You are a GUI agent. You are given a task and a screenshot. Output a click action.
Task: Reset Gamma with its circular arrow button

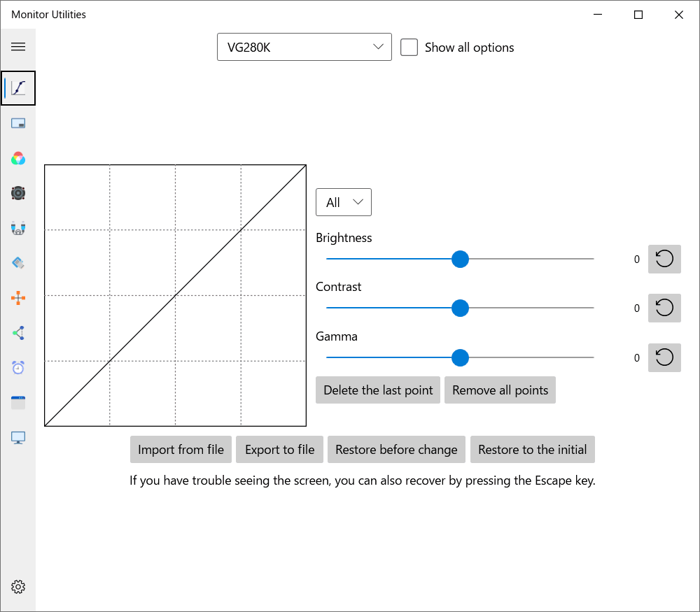pyautogui.click(x=664, y=357)
